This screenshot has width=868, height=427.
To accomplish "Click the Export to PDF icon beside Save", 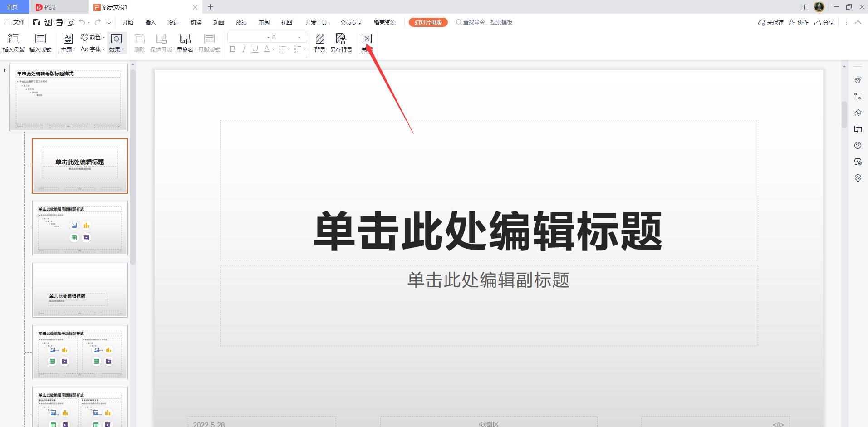I will point(48,22).
